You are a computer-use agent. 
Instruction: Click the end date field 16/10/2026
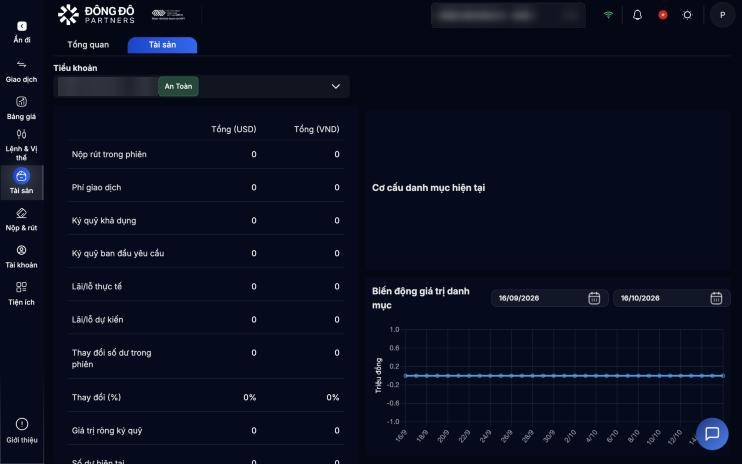click(671, 298)
